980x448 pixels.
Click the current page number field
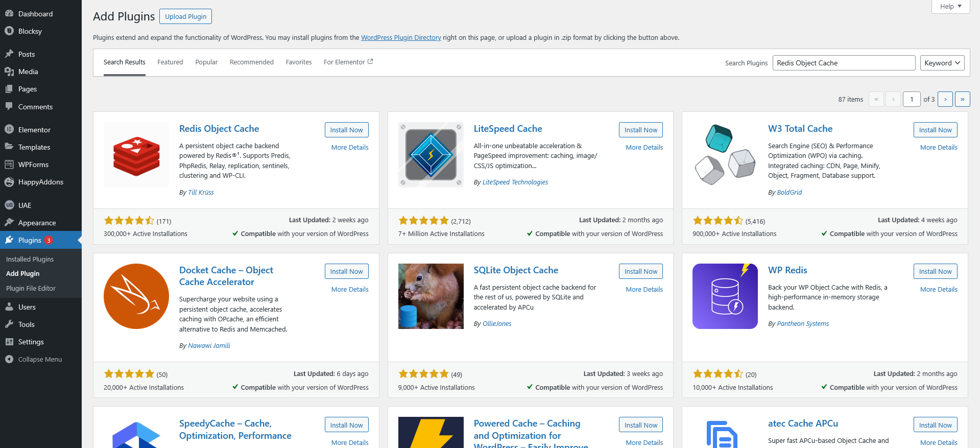[912, 99]
